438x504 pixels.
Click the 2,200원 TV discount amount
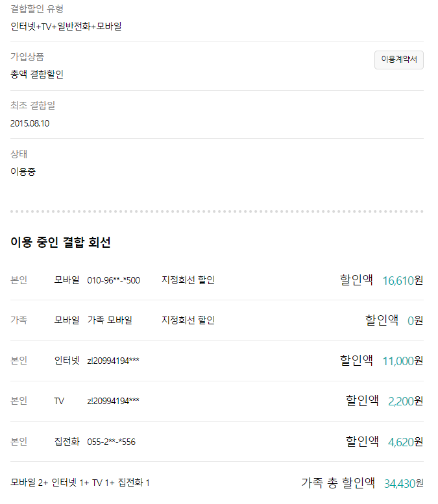point(405,401)
